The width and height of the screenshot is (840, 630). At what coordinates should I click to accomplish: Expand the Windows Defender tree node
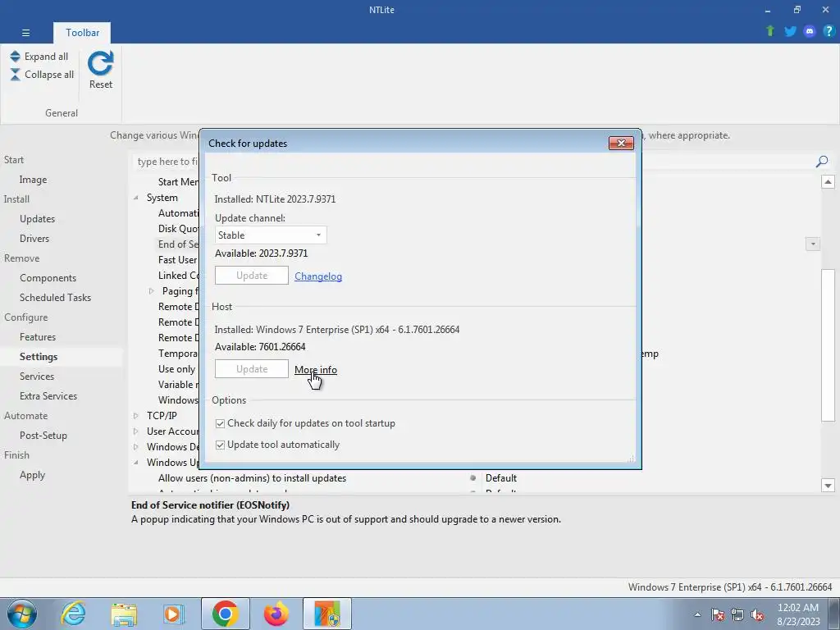pyautogui.click(x=136, y=447)
